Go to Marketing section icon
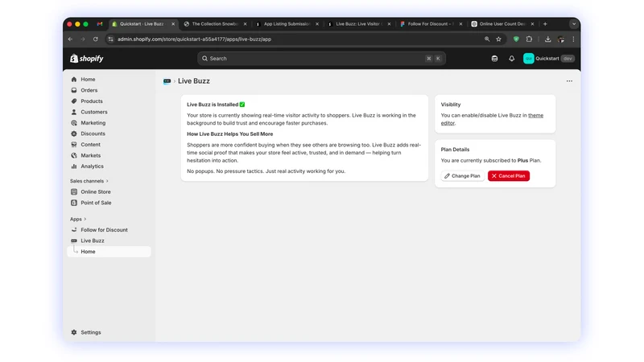 (x=74, y=123)
